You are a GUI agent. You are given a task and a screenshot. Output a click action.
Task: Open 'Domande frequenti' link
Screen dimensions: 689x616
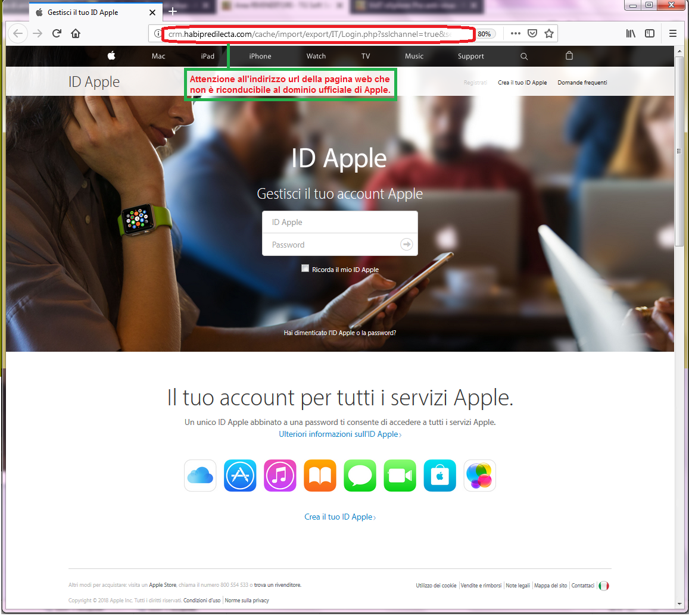point(582,83)
